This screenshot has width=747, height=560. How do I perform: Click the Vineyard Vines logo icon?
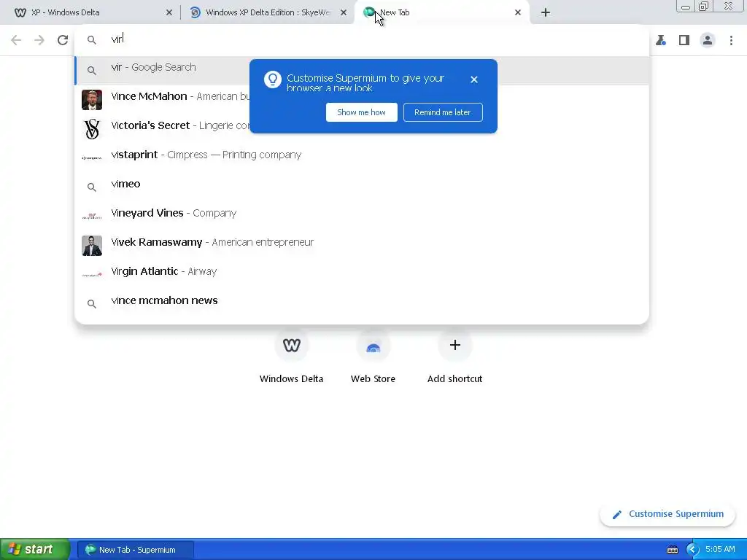click(91, 216)
